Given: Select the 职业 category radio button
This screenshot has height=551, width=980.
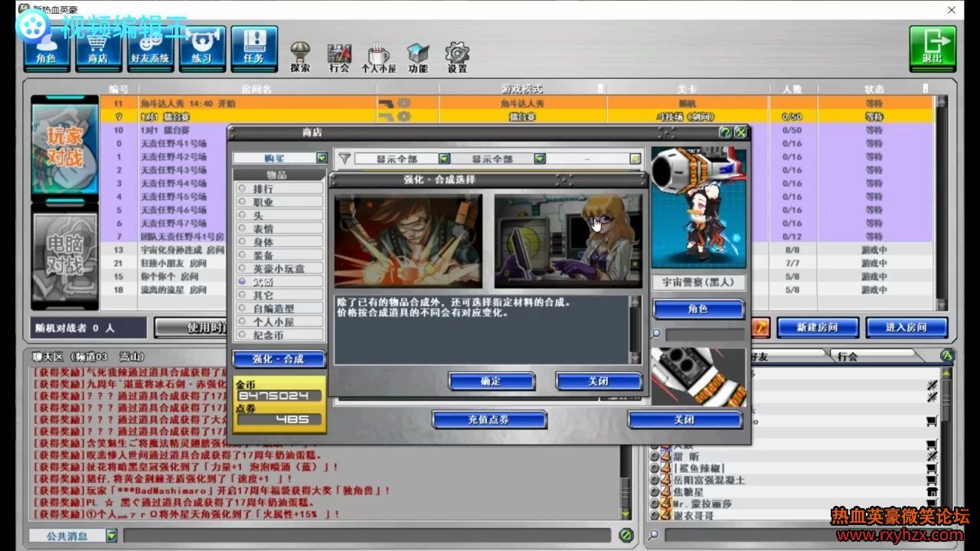Looking at the screenshot, I should (243, 202).
